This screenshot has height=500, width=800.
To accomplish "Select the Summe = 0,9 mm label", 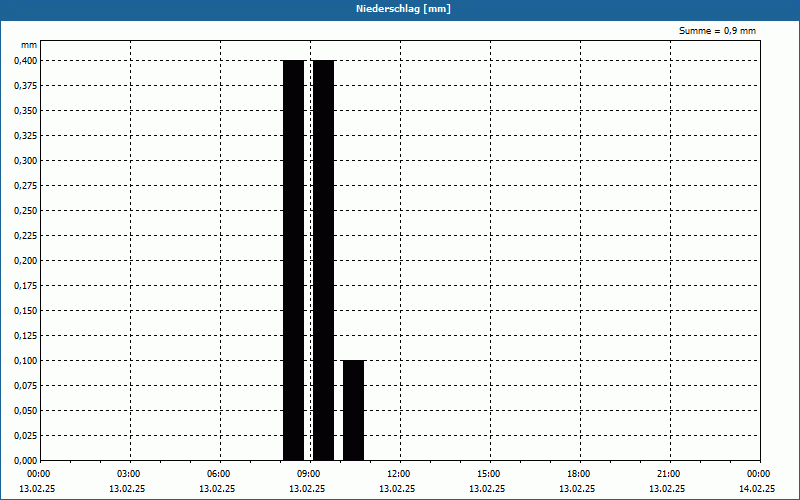I will coord(717,31).
